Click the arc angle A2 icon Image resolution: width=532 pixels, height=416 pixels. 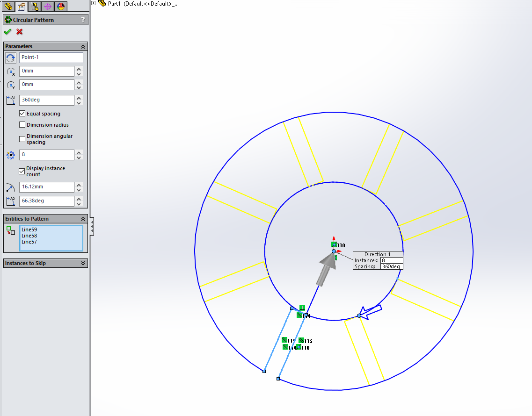(10, 201)
